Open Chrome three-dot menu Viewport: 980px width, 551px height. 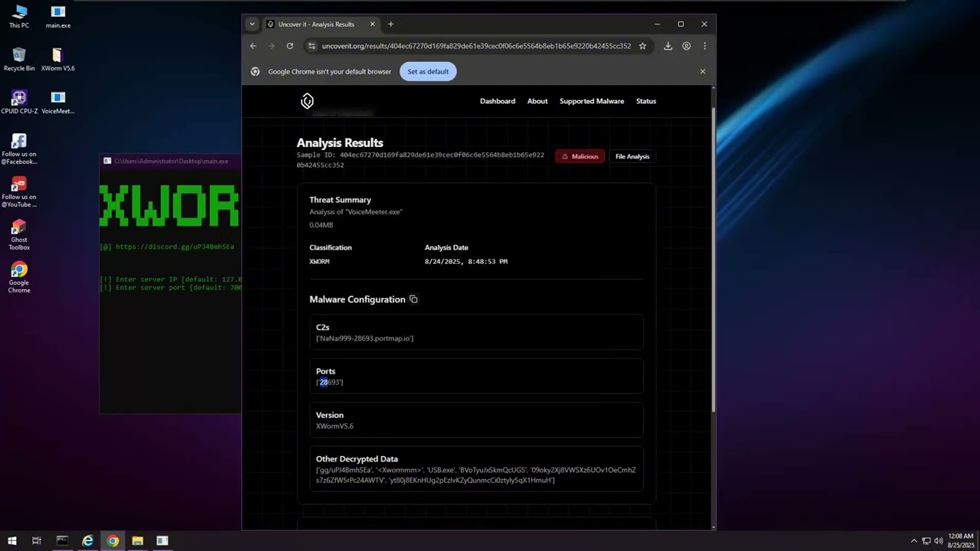pos(704,46)
